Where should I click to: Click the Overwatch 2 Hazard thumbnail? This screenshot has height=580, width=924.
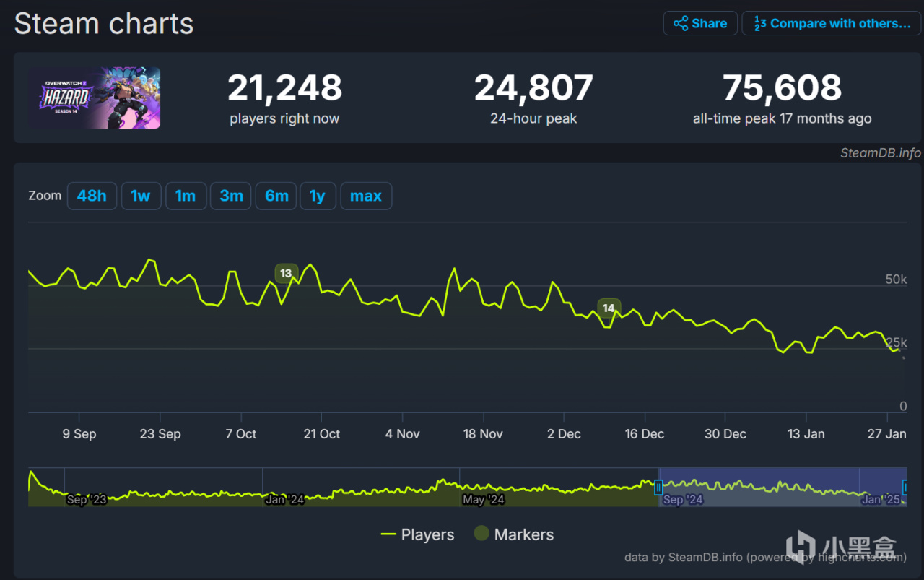click(95, 98)
